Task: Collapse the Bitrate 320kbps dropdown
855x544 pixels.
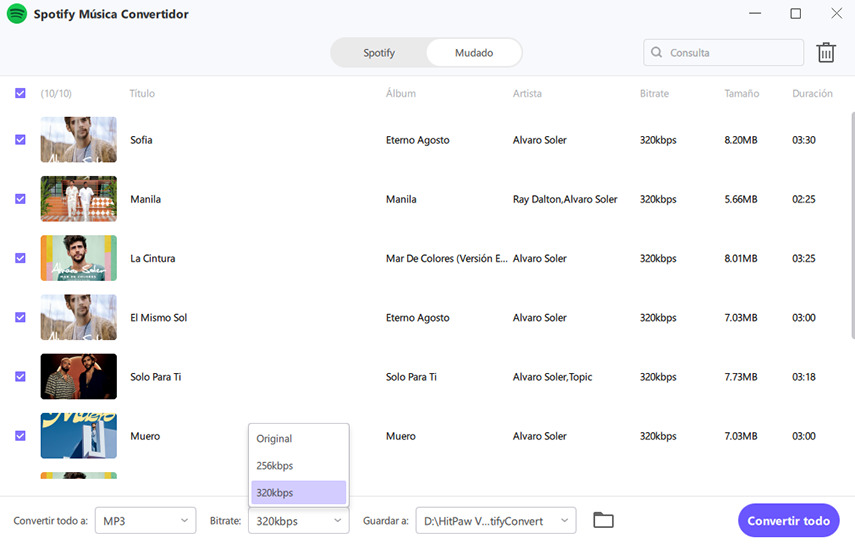Action: (298, 521)
